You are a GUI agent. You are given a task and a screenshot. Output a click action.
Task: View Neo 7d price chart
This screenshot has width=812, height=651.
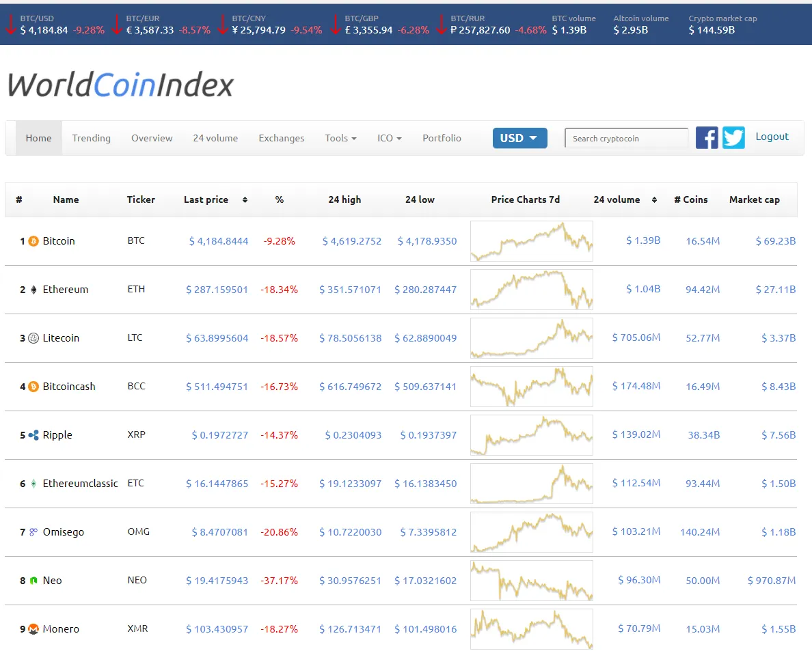531,581
